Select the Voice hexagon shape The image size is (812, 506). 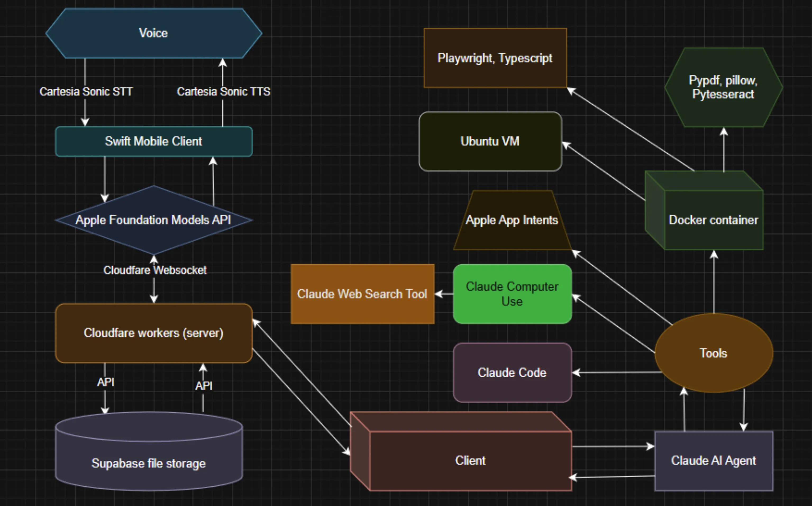(x=153, y=33)
